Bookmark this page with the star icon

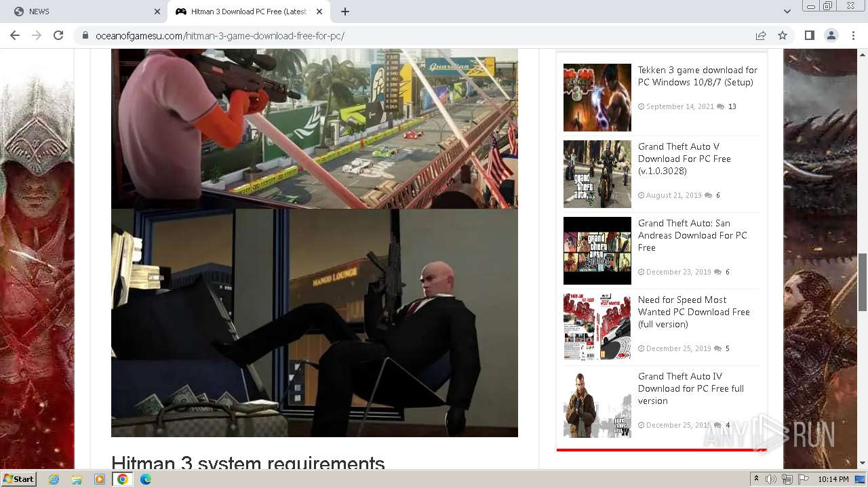[783, 35]
